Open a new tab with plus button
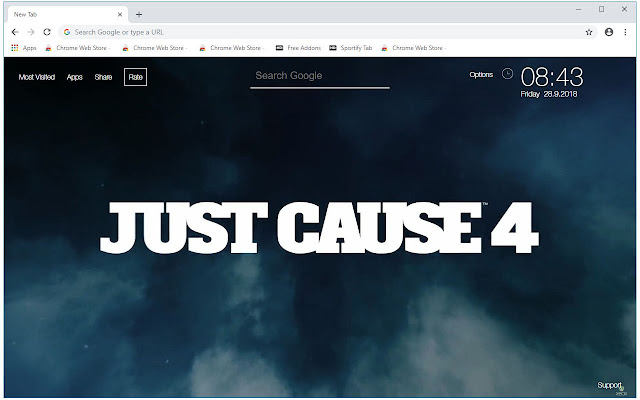Image resolution: width=640 pixels, height=400 pixels. pos(139,15)
